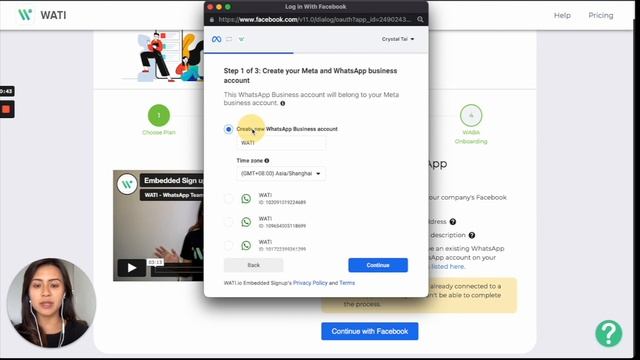This screenshot has height=360, width=640.
Task: Click the question mark icon next to 'description'
Action: [472, 235]
